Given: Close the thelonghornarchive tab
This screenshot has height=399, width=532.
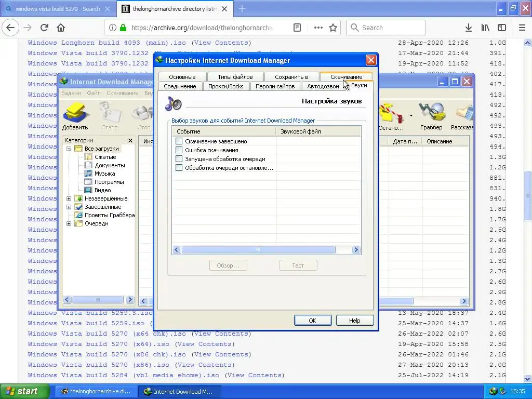Looking at the screenshot, I should [224, 9].
